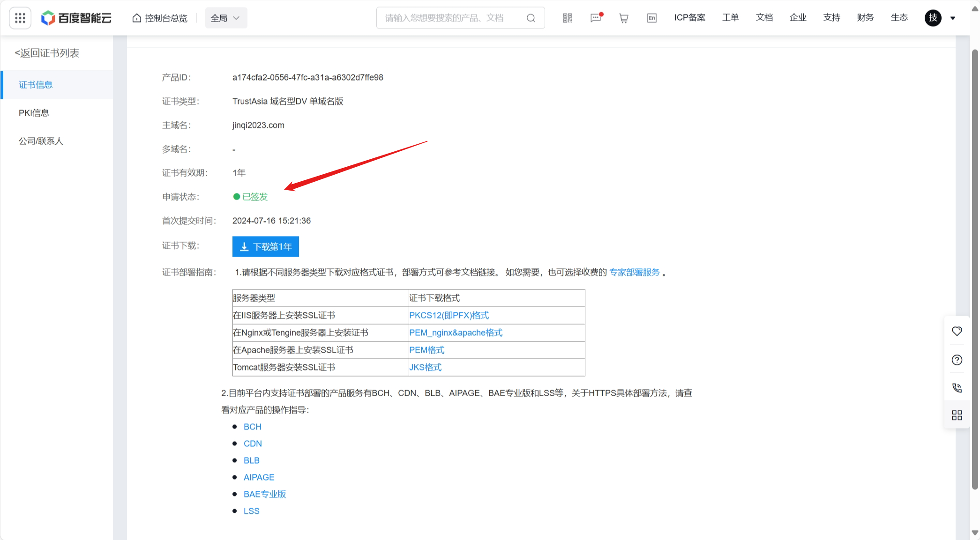The width and height of the screenshot is (980, 540).
Task: Click the 下载第1年 download button
Action: (x=266, y=246)
